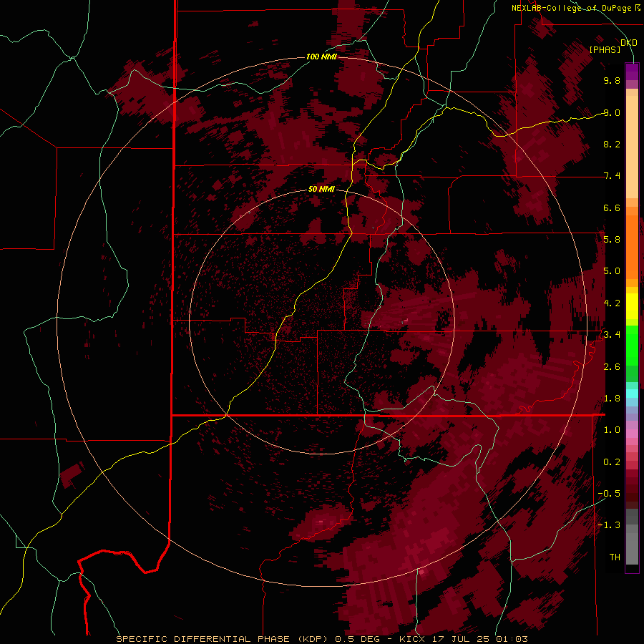Screen dimensions: 644x644
Task: Click the 3.4 scale value
Action: click(612, 334)
